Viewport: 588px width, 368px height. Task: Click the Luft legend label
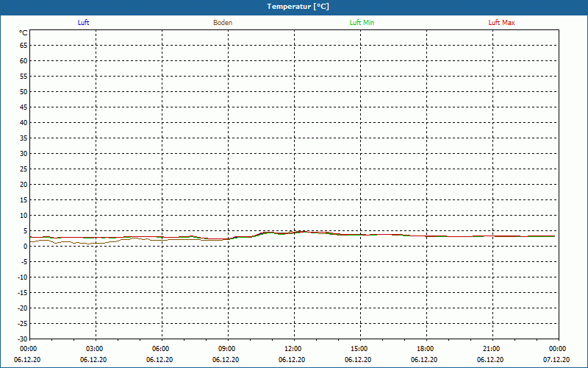(83, 23)
